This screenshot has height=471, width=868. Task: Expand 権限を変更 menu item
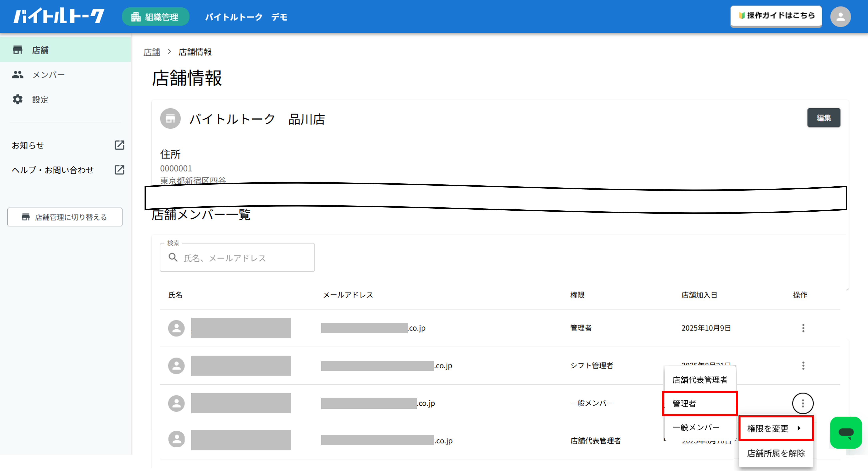[776, 428]
